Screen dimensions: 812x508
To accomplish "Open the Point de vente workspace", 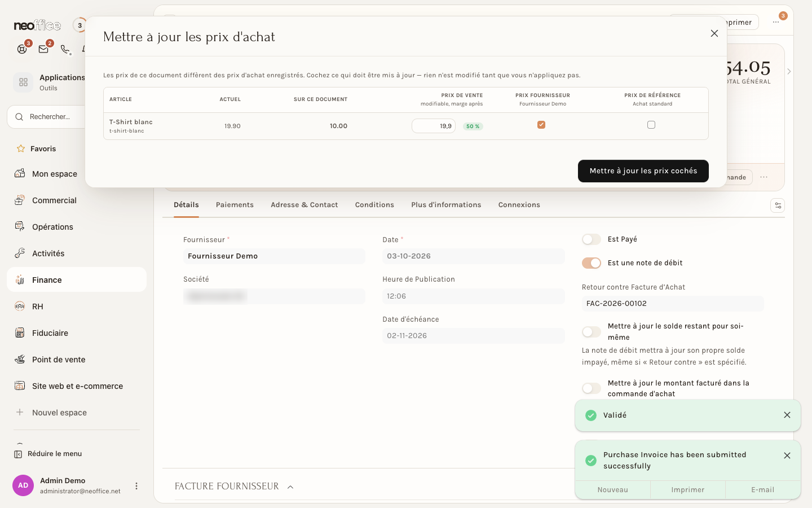I will pyautogui.click(x=77, y=360).
